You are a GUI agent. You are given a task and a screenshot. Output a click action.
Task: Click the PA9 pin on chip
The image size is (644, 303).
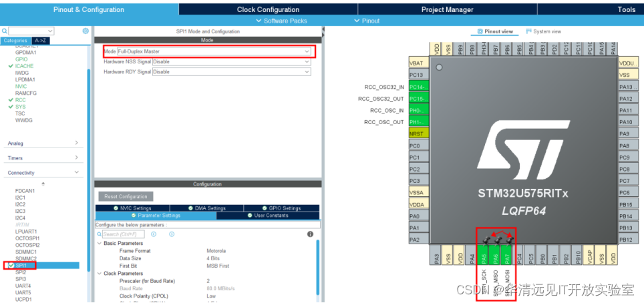tap(629, 134)
